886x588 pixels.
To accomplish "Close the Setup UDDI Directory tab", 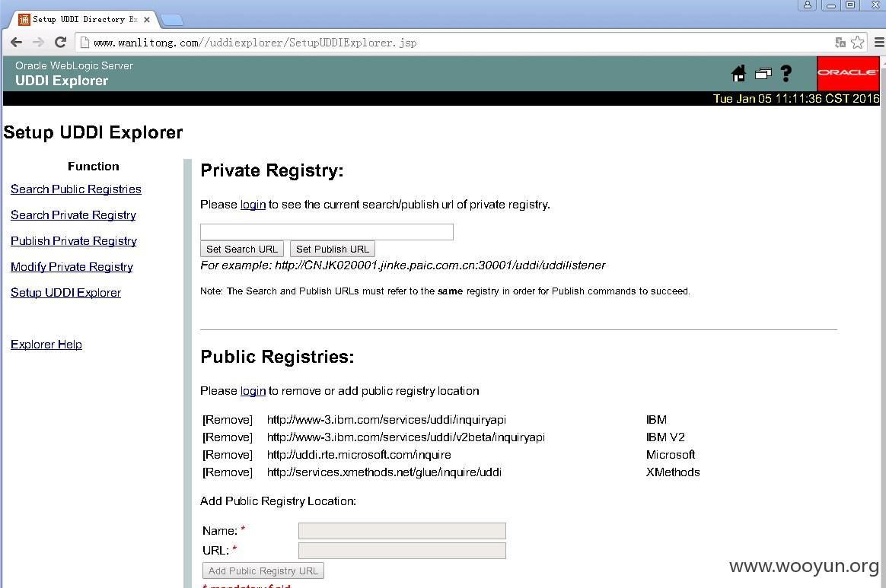I will click(x=147, y=20).
